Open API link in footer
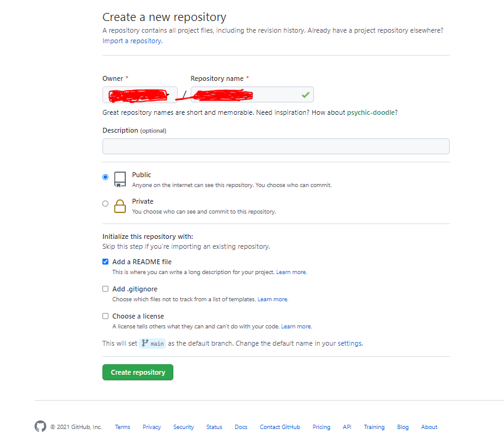The image size is (504, 442). click(347, 427)
